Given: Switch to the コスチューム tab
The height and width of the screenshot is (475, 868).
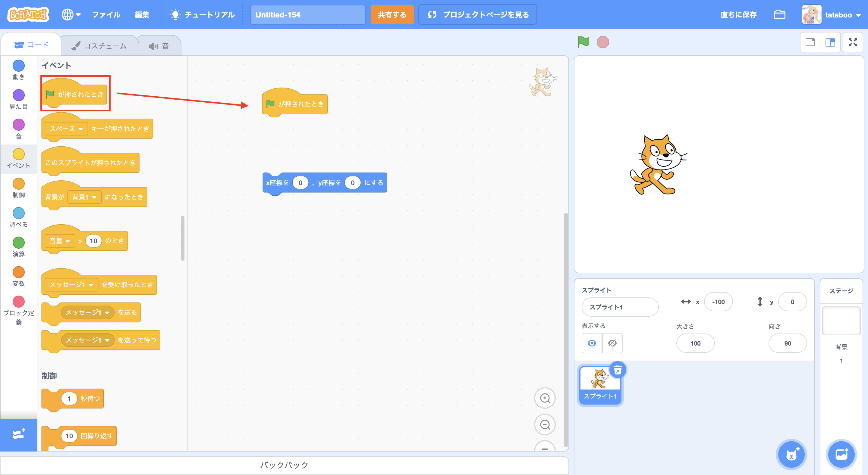Looking at the screenshot, I should coord(99,46).
